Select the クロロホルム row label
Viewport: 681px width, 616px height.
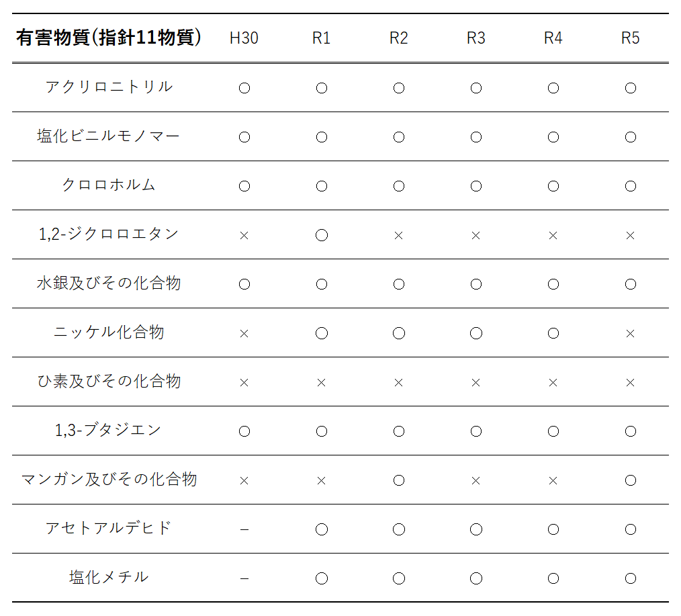(109, 185)
